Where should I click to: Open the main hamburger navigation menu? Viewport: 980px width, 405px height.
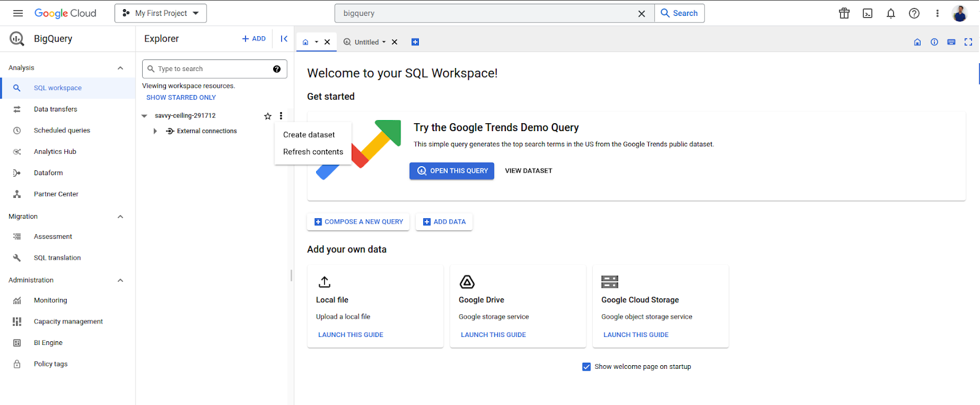[18, 13]
